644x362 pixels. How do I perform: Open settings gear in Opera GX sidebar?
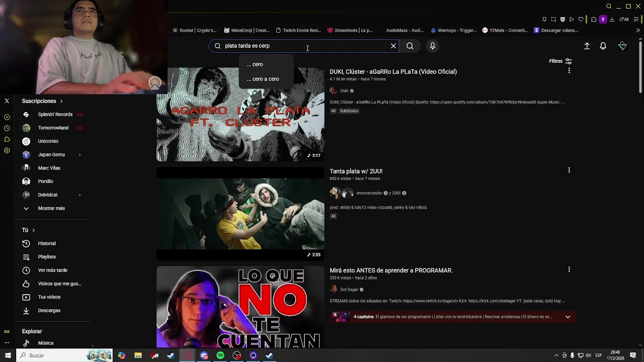(x=7, y=150)
